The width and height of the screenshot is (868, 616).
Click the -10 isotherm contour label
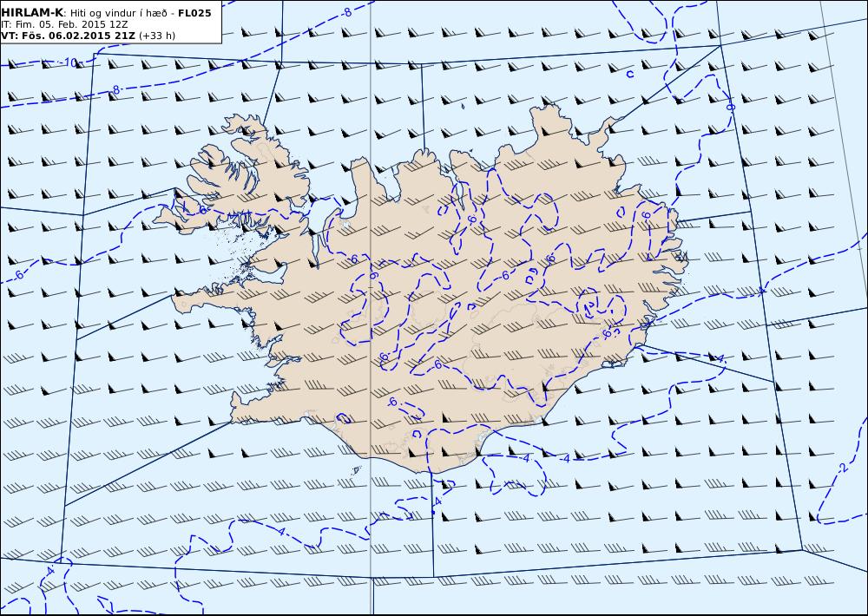(x=69, y=62)
